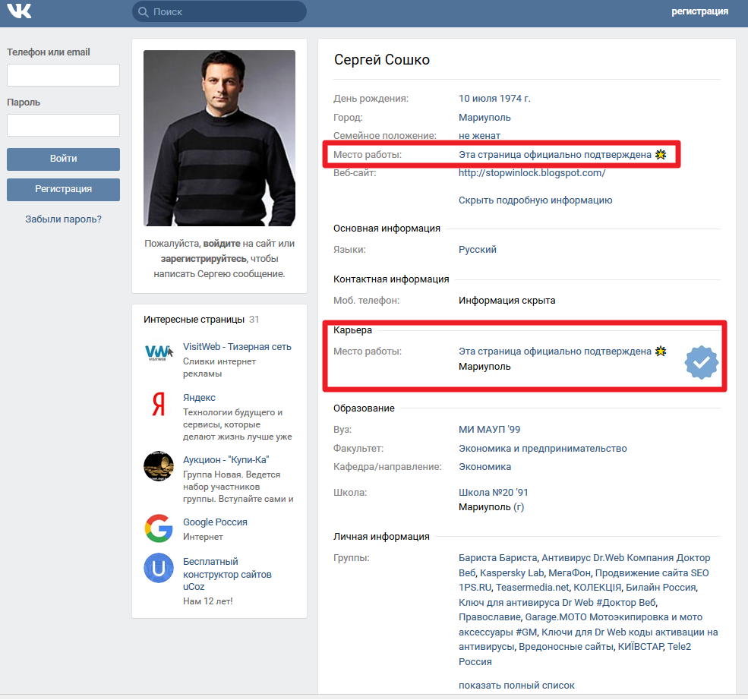Screen dimensions: 748x700
Task: Focus the Пароль input field
Action: [63, 125]
